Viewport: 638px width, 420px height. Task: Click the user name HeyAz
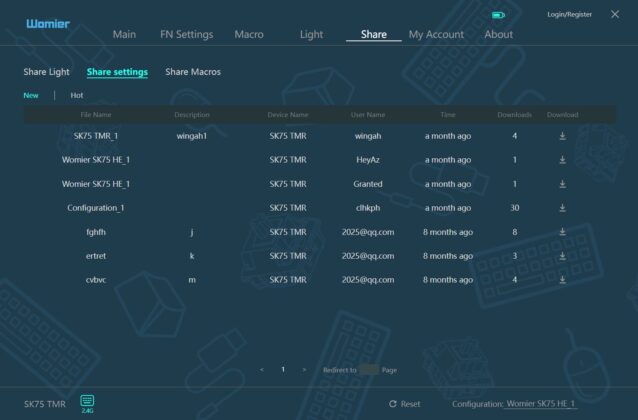coord(368,160)
